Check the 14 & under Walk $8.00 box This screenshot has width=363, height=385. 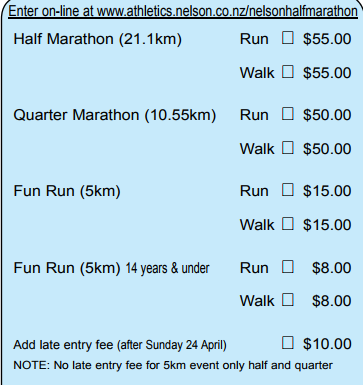tap(288, 300)
